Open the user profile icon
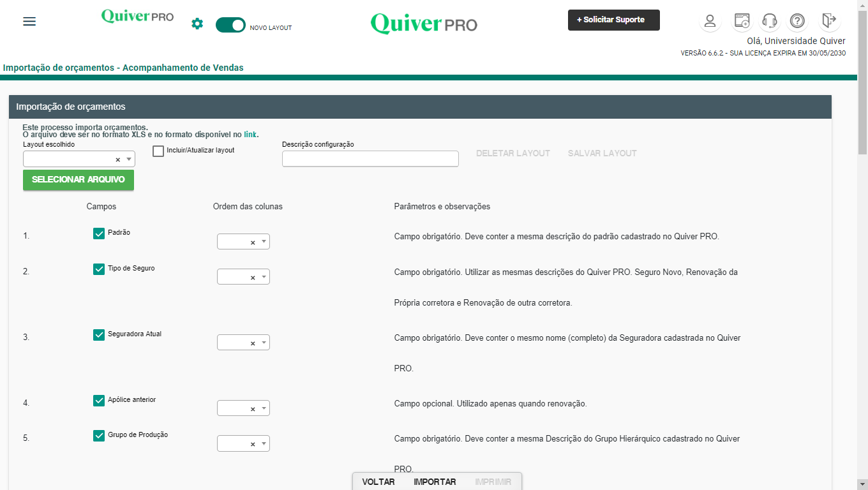The image size is (868, 490). click(709, 21)
